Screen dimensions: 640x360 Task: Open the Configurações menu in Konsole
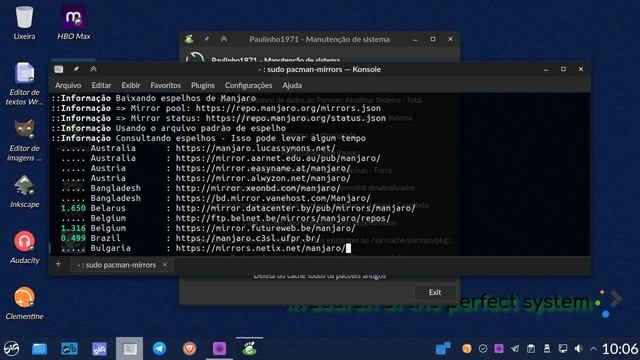[x=248, y=85]
